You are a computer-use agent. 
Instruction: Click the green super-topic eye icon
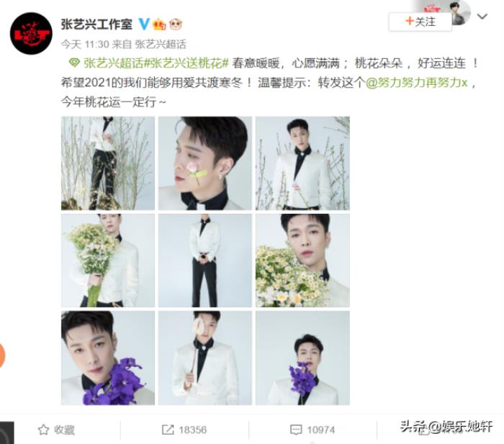74,63
